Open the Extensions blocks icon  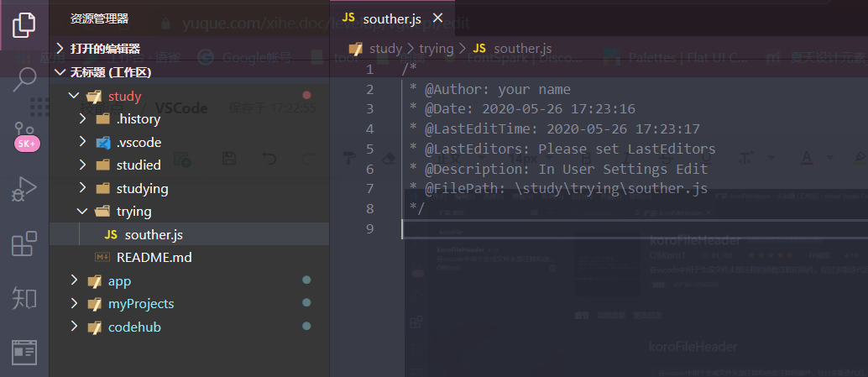[24, 243]
